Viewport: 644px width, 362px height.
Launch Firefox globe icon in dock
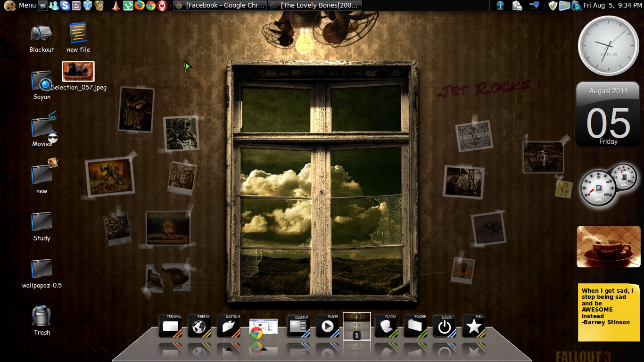199,326
